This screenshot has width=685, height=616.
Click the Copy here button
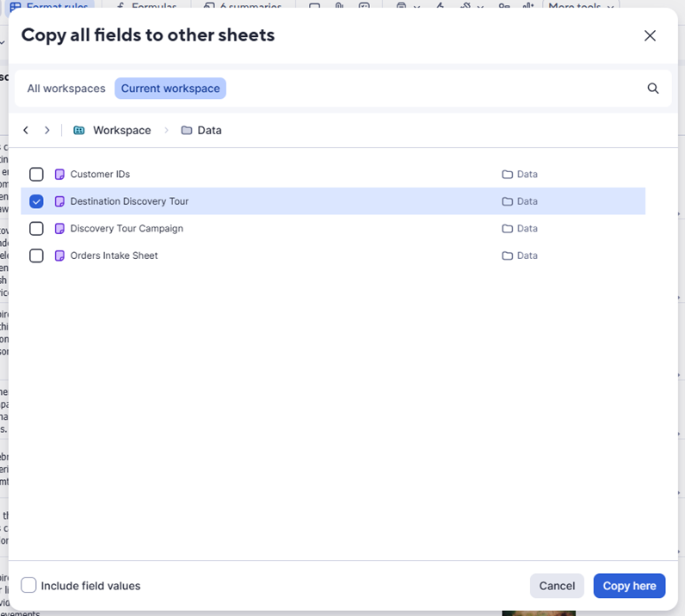[x=629, y=585]
